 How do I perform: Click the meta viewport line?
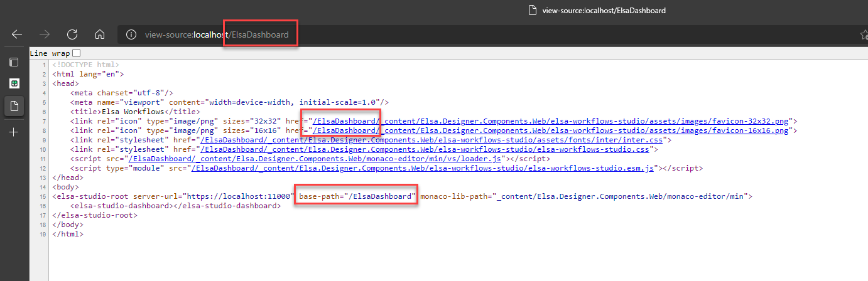click(230, 102)
